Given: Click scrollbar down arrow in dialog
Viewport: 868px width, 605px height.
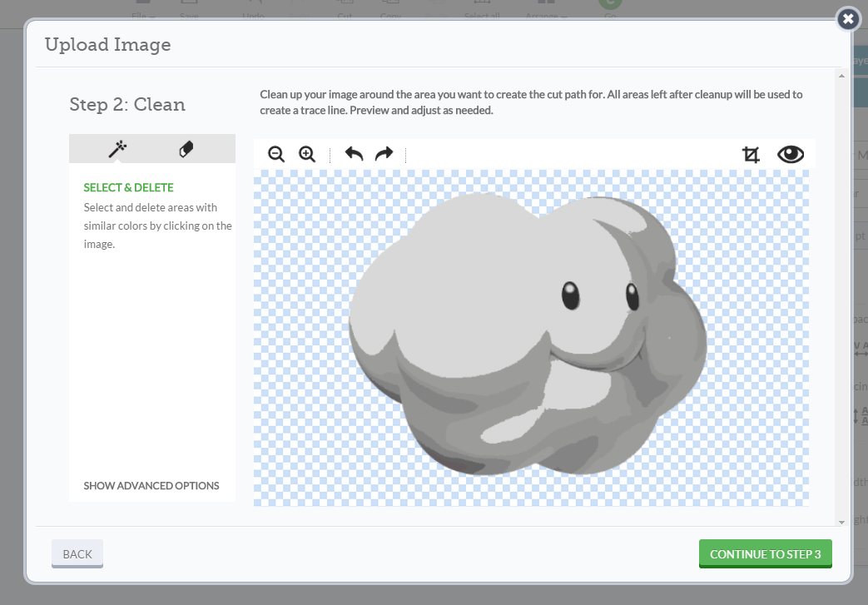Looking at the screenshot, I should pos(841,522).
